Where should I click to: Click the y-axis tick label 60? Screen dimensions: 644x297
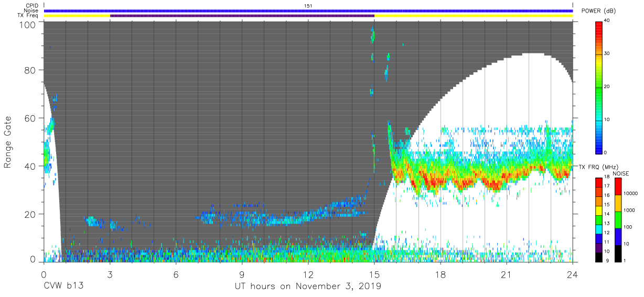tap(30, 118)
